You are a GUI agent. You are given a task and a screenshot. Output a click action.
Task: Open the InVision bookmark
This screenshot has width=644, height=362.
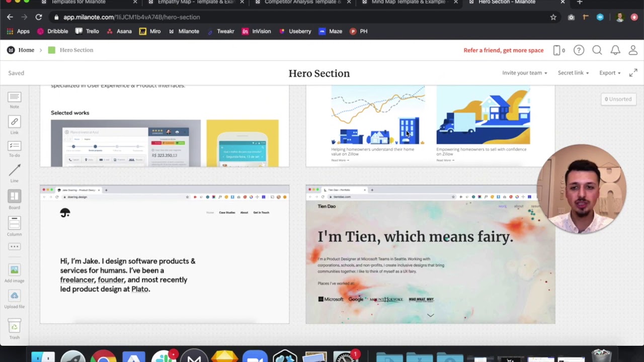click(x=256, y=31)
